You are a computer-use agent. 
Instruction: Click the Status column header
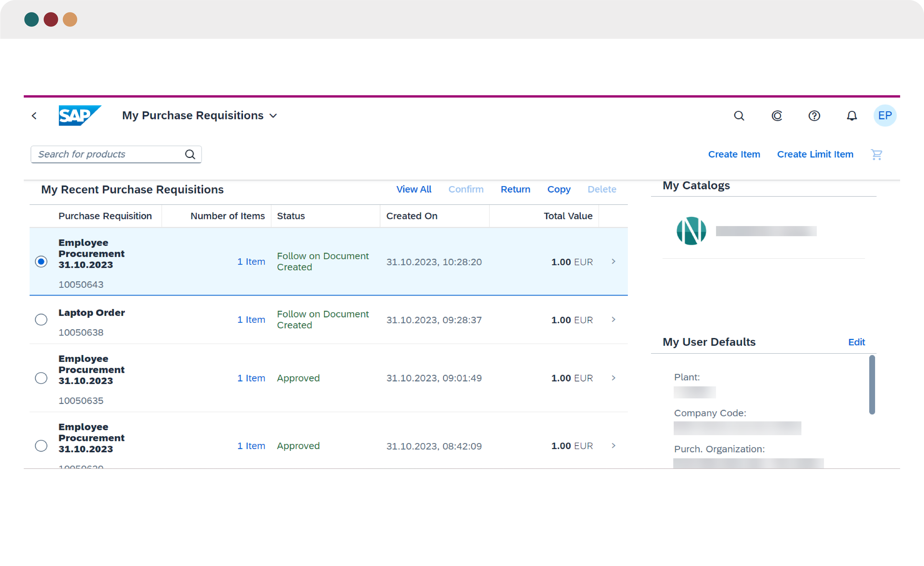(x=291, y=216)
